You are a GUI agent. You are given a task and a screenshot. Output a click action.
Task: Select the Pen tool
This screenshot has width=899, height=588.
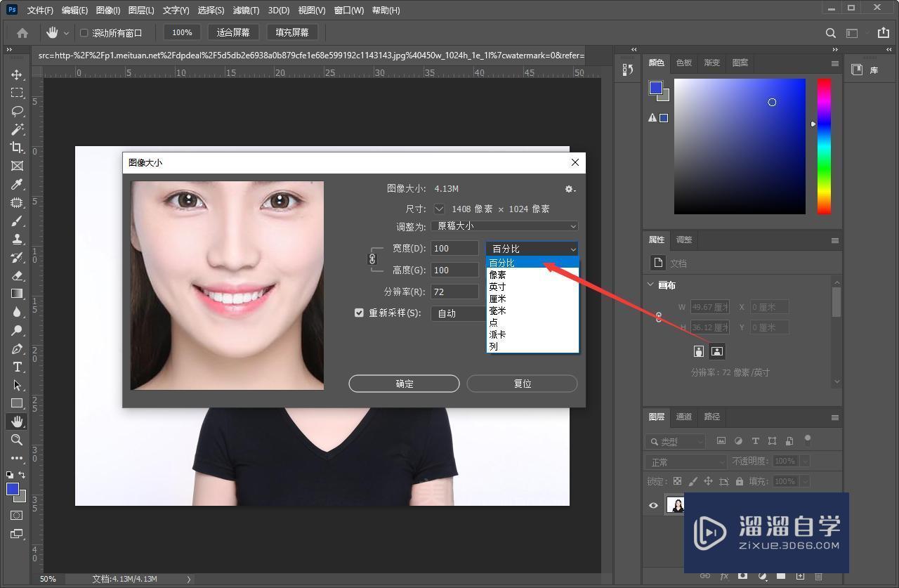(17, 348)
